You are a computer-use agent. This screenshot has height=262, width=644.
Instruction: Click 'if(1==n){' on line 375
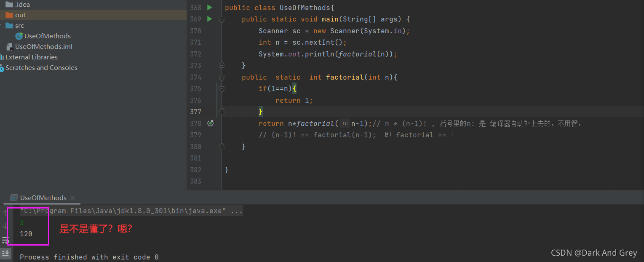278,89
